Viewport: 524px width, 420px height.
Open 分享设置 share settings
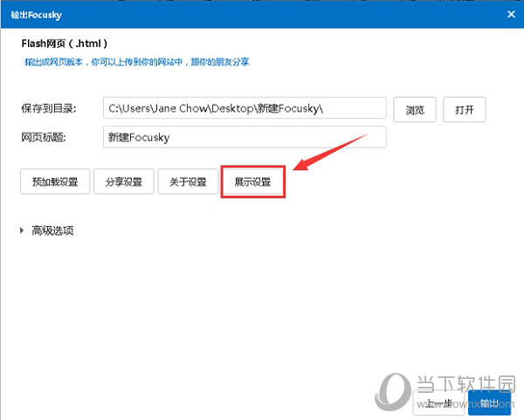click(124, 182)
